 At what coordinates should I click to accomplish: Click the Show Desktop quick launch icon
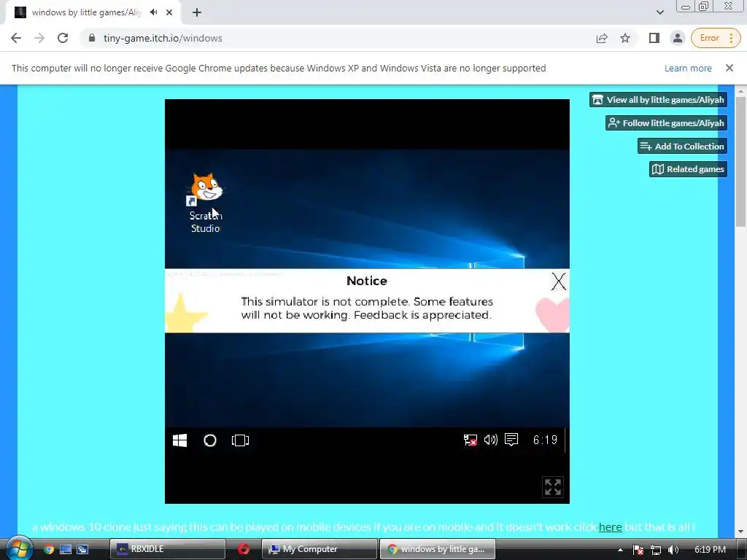(x=65, y=549)
